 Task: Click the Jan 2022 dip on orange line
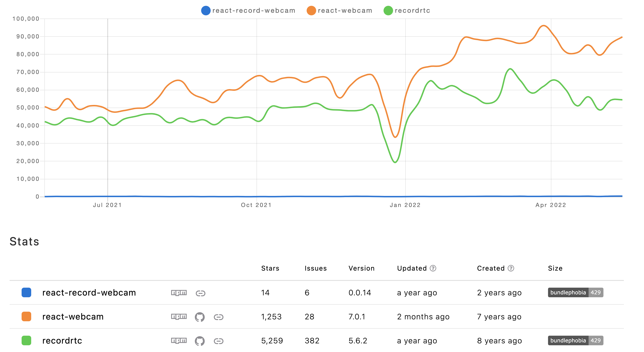point(395,137)
